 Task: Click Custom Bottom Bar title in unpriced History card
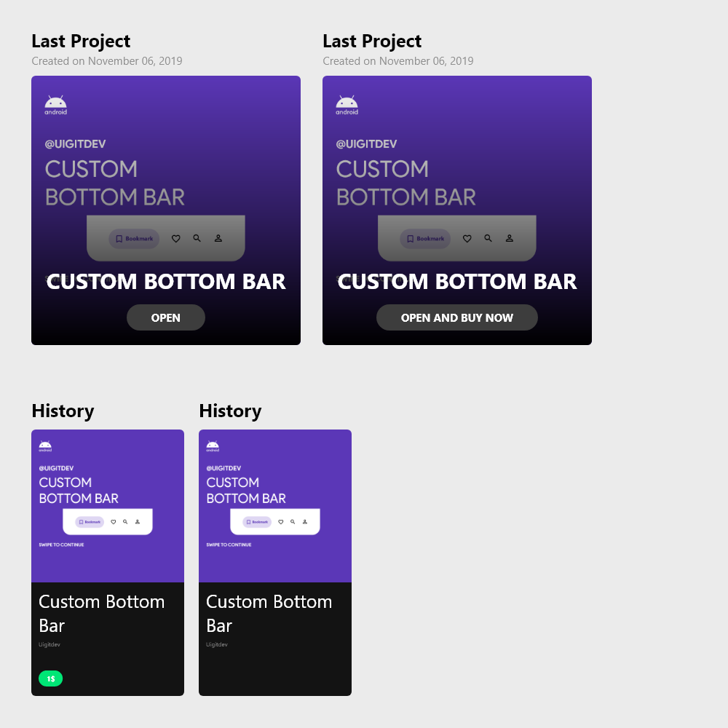point(269,613)
